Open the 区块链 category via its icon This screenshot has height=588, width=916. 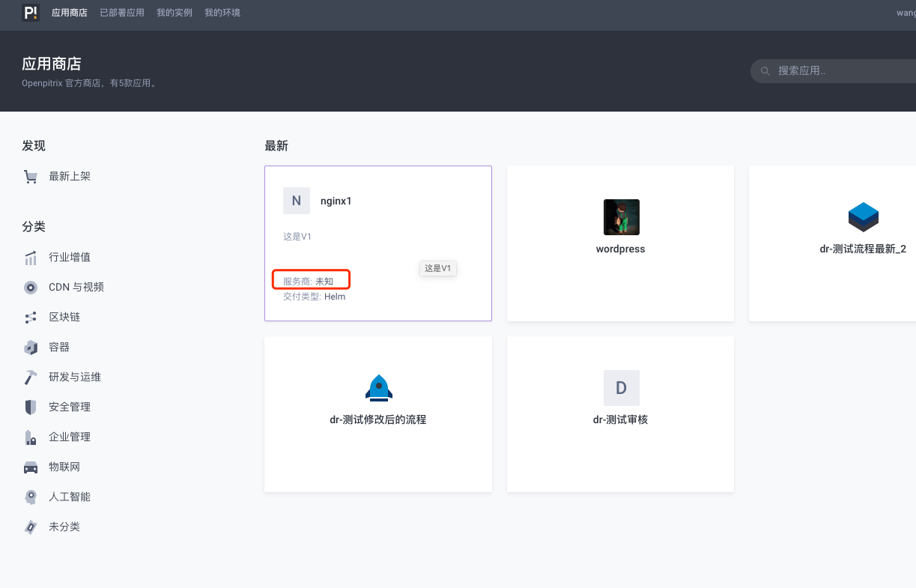31,317
